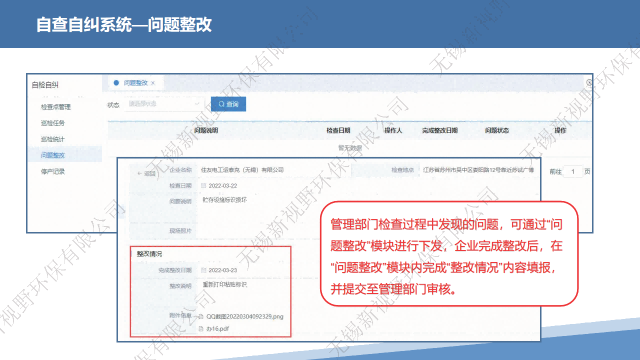Click the rectification date 2022-03-23

(223, 270)
